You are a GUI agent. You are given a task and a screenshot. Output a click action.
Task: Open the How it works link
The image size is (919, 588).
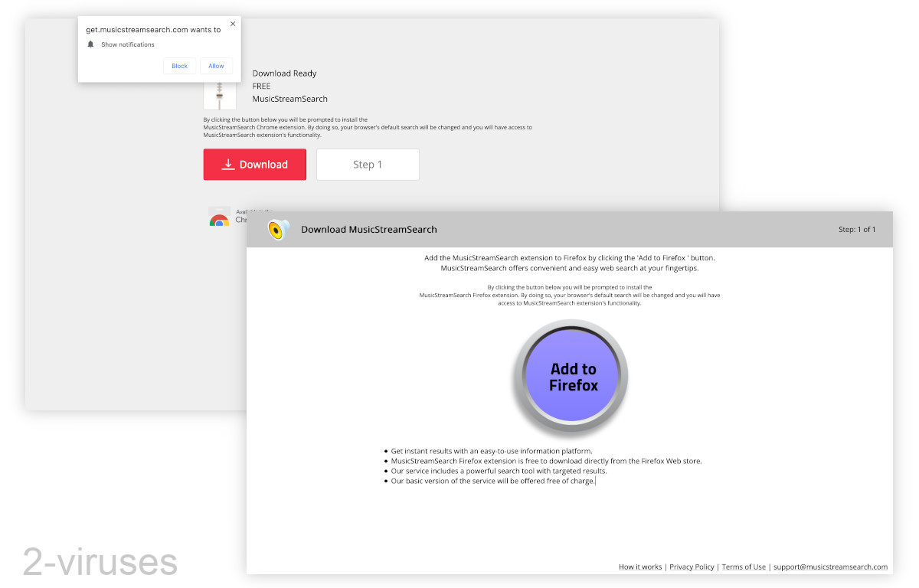click(640, 567)
